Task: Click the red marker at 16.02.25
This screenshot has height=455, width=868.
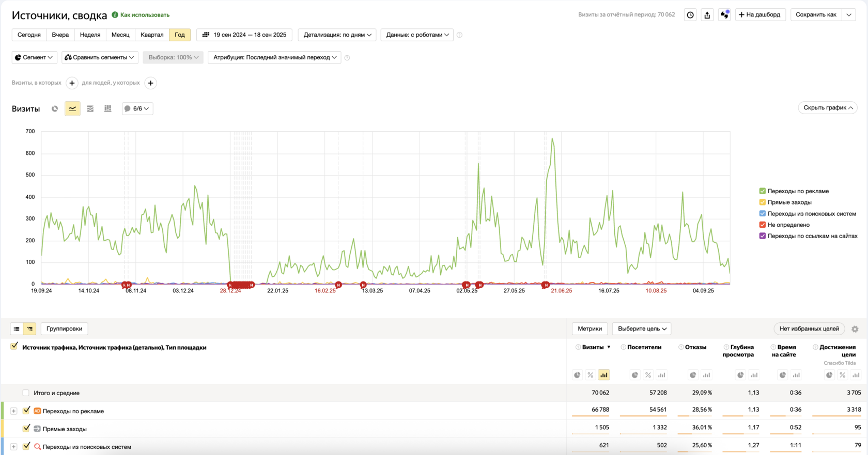Action: click(x=338, y=285)
